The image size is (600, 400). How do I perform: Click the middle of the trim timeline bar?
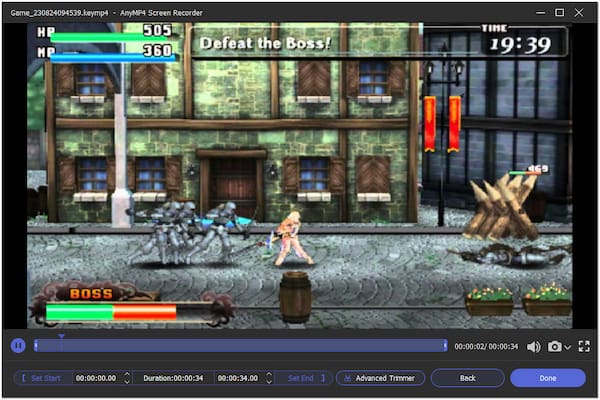(x=241, y=346)
